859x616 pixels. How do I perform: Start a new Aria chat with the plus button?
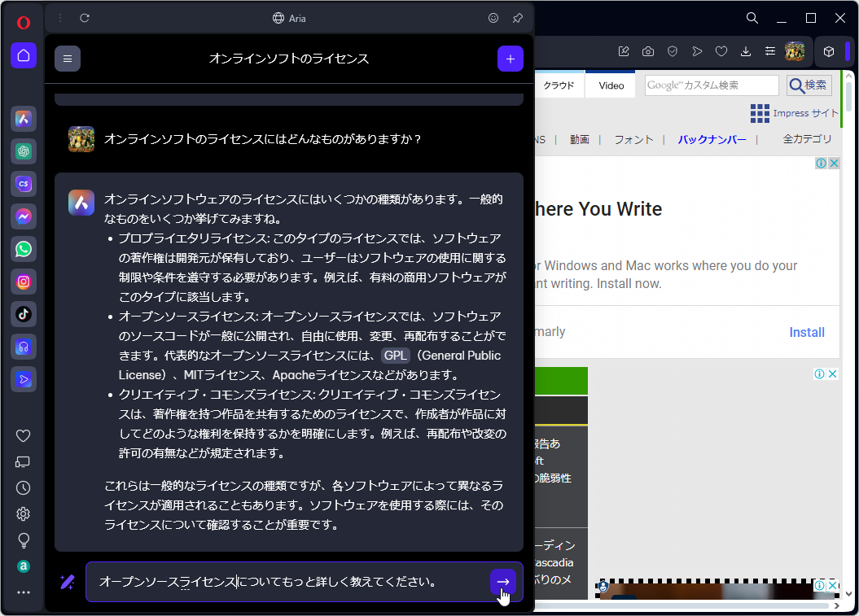pos(511,59)
